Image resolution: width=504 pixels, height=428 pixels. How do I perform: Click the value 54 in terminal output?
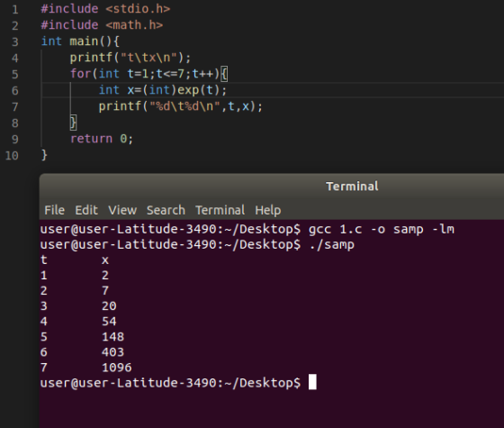tap(109, 321)
